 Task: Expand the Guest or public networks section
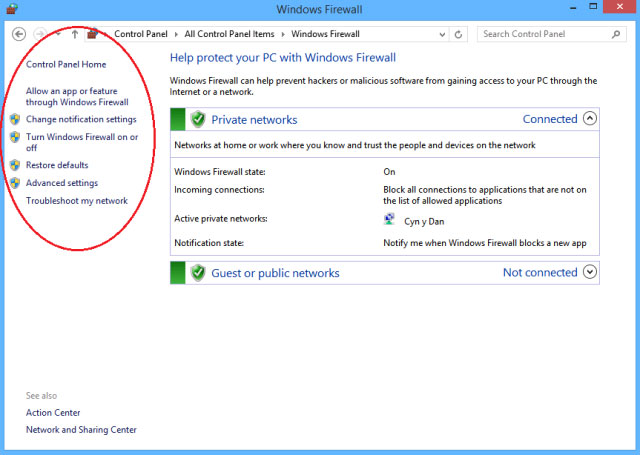590,272
